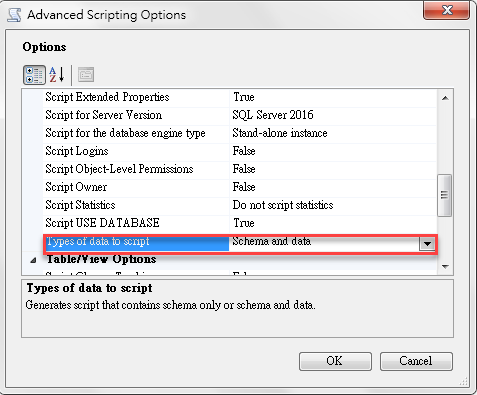Switch to Categorized view icon
Viewport: 477px width, 395px height.
[34, 75]
